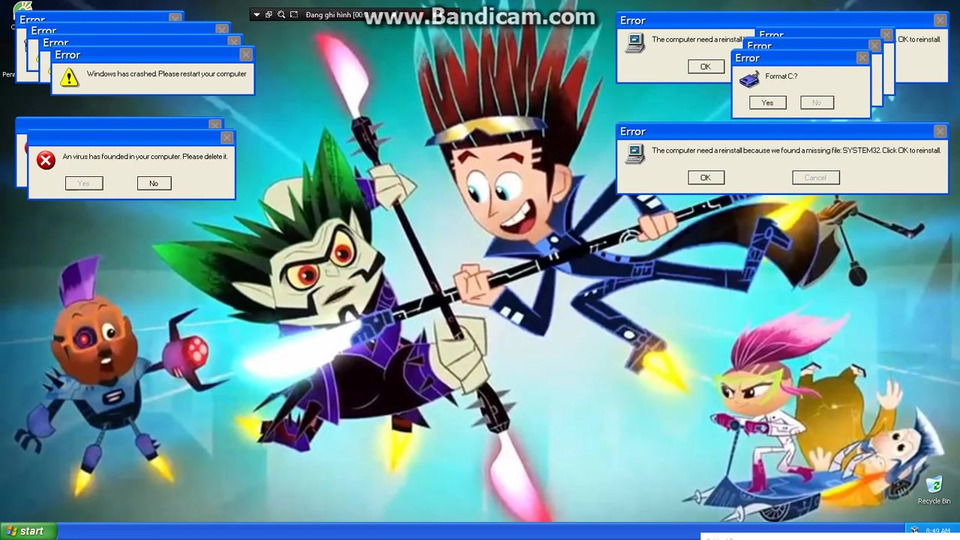This screenshot has height=540, width=960.
Task: Click the greyed Yes in the virus dialog
Action: (x=84, y=183)
